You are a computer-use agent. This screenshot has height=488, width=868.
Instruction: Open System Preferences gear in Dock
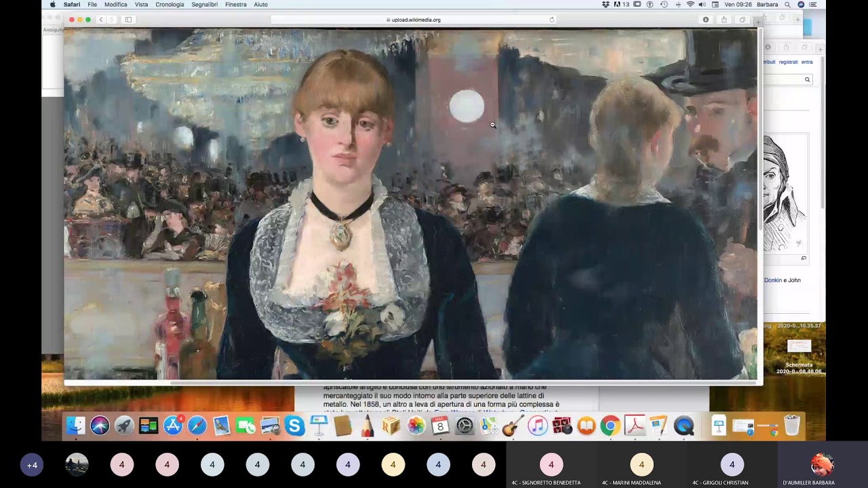[465, 426]
